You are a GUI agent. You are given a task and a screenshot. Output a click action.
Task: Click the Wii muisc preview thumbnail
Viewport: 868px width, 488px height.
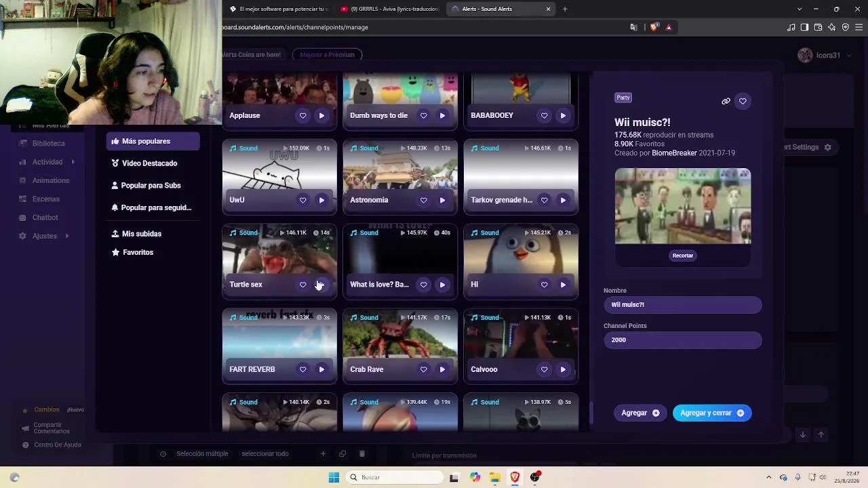pyautogui.click(x=683, y=206)
